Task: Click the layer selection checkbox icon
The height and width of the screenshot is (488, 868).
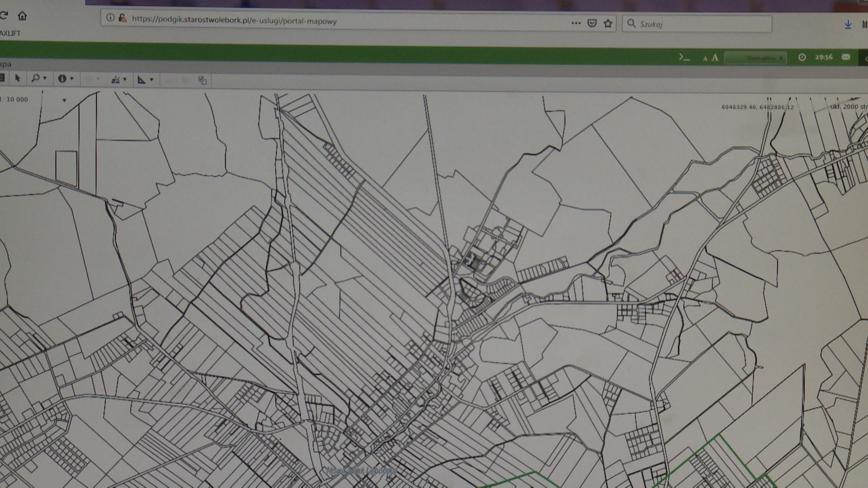Action: pyautogui.click(x=202, y=80)
